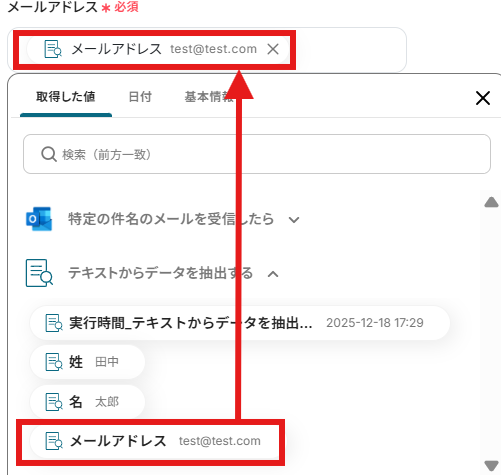Expand 特定の件名のメールを受信したら section
501x475 pixels.
tap(163, 219)
